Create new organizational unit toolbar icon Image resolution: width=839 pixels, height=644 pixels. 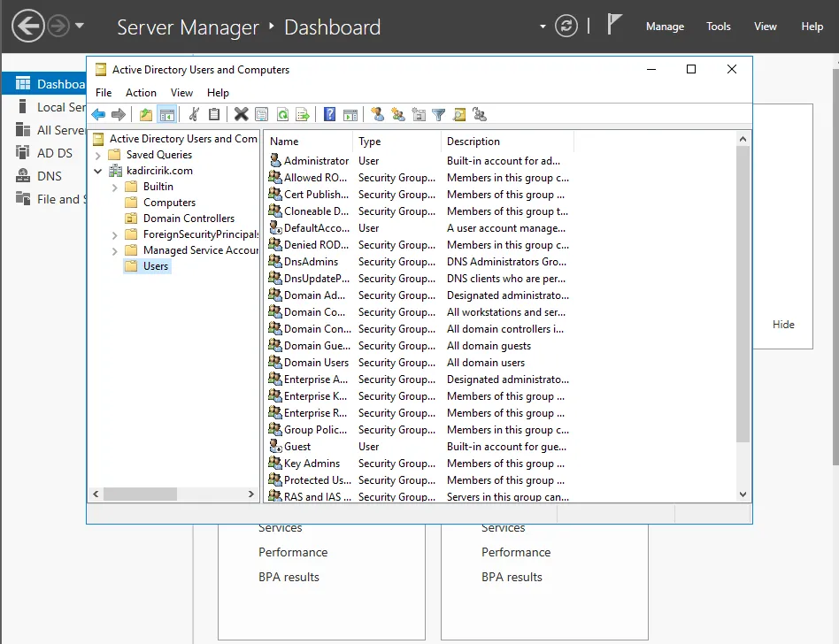[419, 114]
